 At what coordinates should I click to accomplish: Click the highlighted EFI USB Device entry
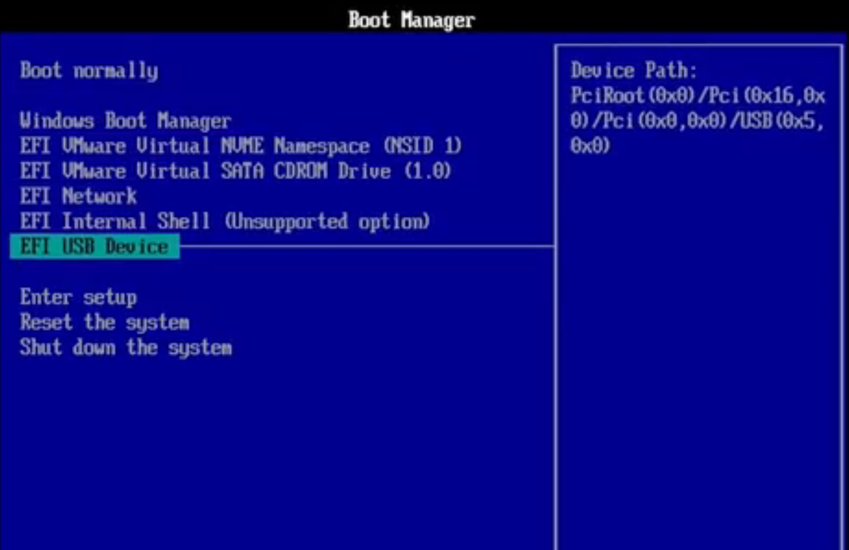[x=95, y=247]
